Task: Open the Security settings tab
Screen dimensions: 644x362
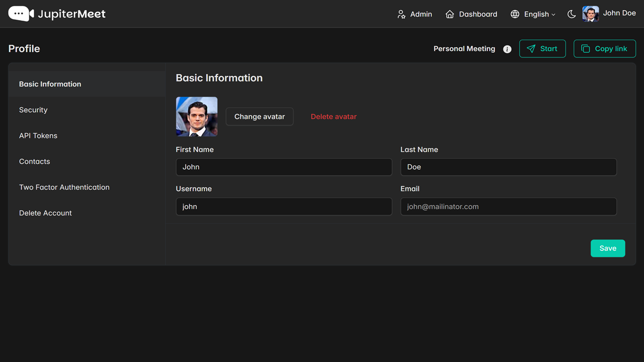Action: point(33,110)
